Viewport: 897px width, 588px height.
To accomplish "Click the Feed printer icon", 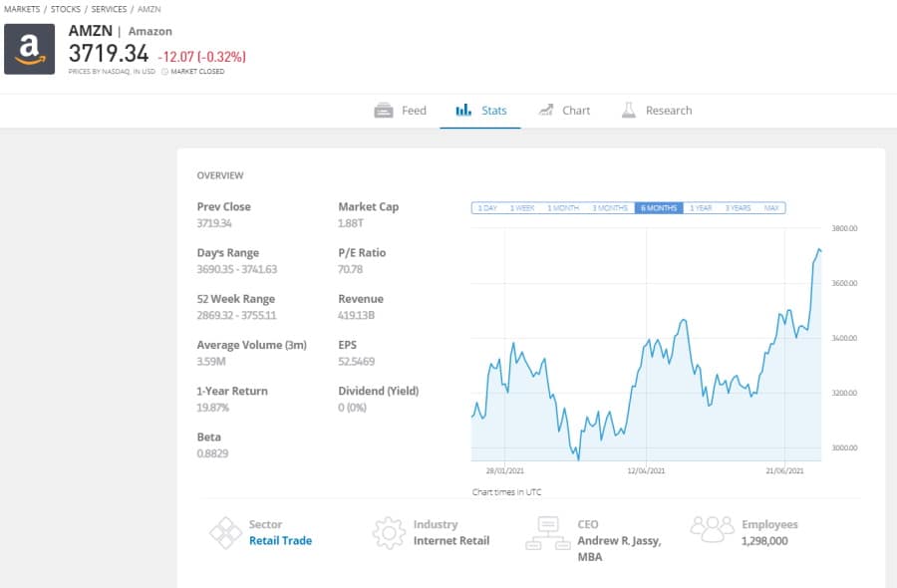I will click(x=384, y=111).
